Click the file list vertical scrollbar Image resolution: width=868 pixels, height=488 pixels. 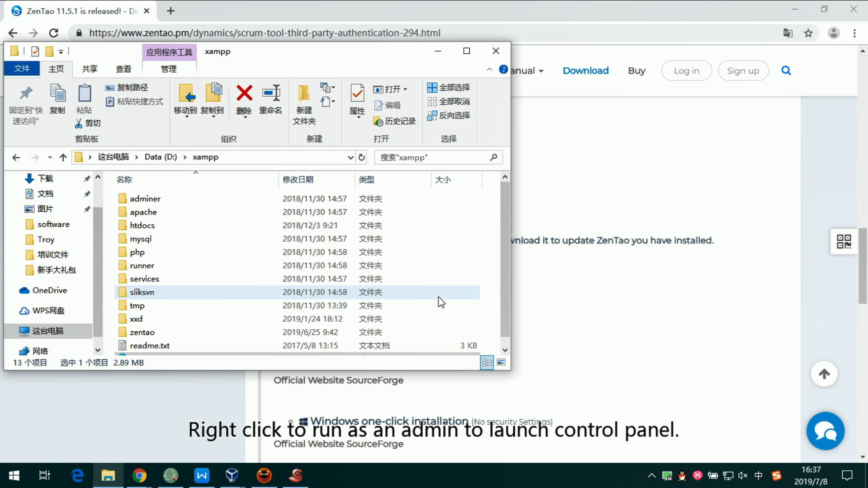click(x=505, y=260)
